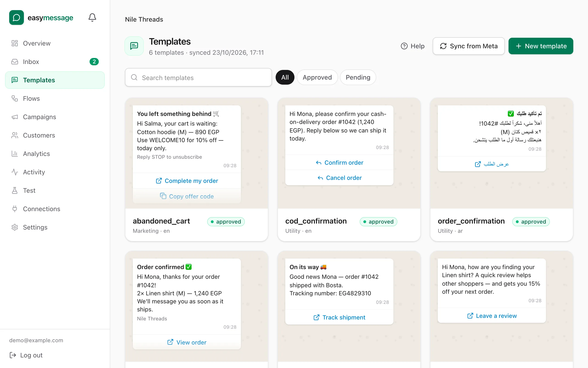Open Help

click(x=413, y=46)
